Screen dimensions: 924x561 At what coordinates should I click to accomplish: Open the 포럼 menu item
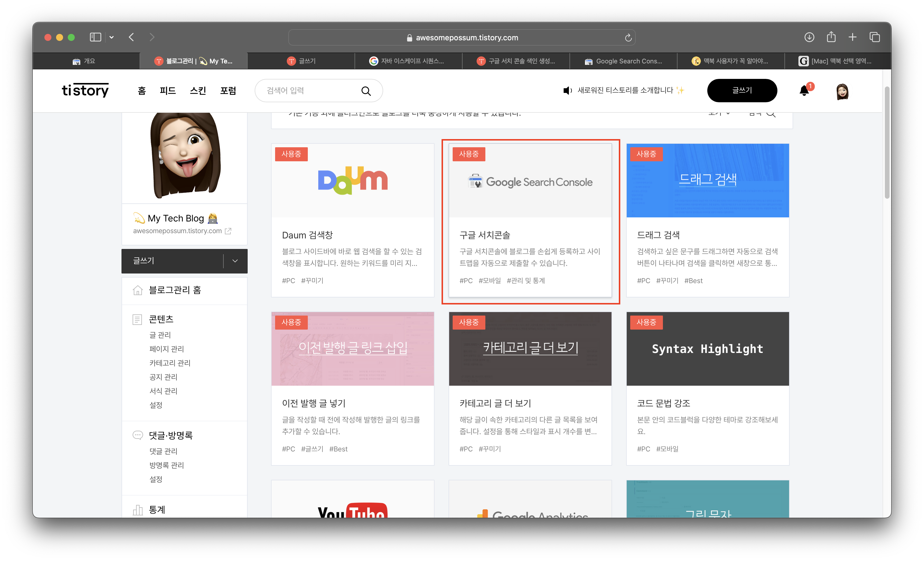click(228, 91)
